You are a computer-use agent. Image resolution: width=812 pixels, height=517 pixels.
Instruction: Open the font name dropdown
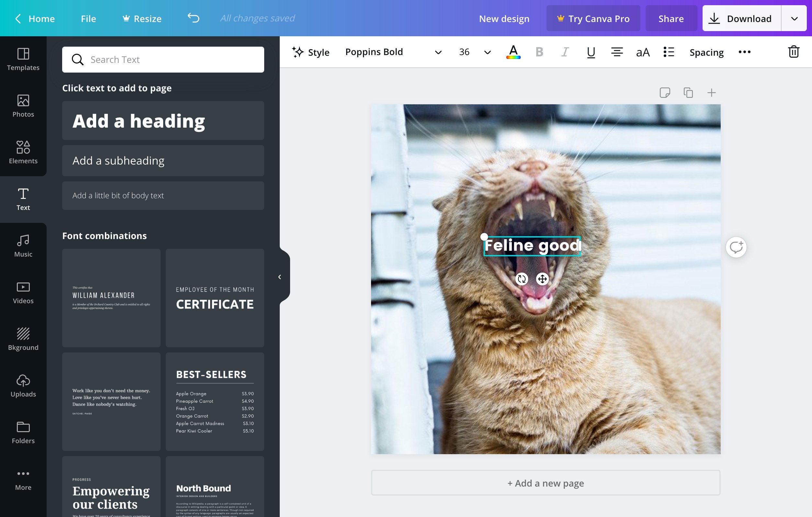click(x=393, y=52)
